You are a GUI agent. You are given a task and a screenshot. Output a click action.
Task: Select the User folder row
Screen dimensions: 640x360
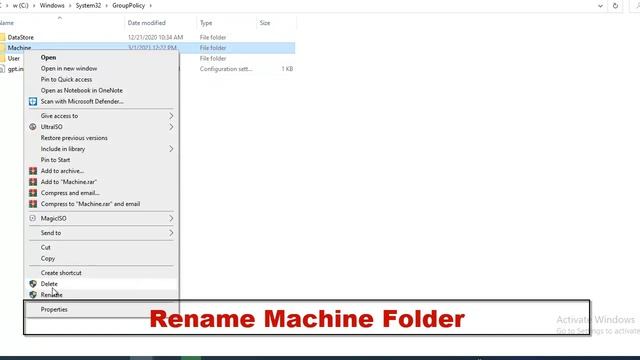pos(147,58)
